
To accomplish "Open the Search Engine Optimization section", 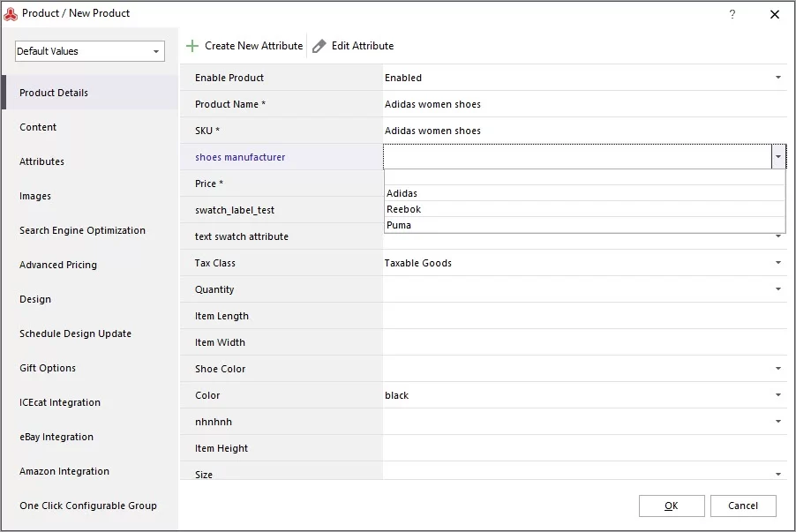I will 82,230.
